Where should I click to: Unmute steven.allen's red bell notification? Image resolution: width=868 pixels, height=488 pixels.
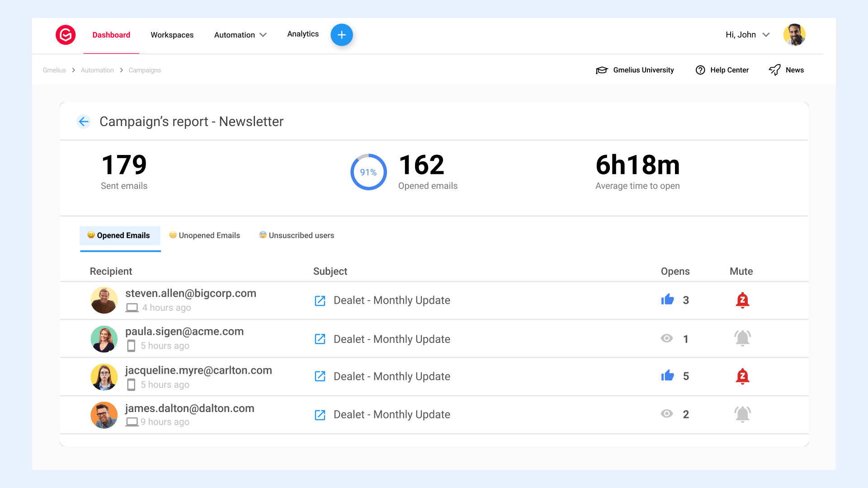pos(742,300)
